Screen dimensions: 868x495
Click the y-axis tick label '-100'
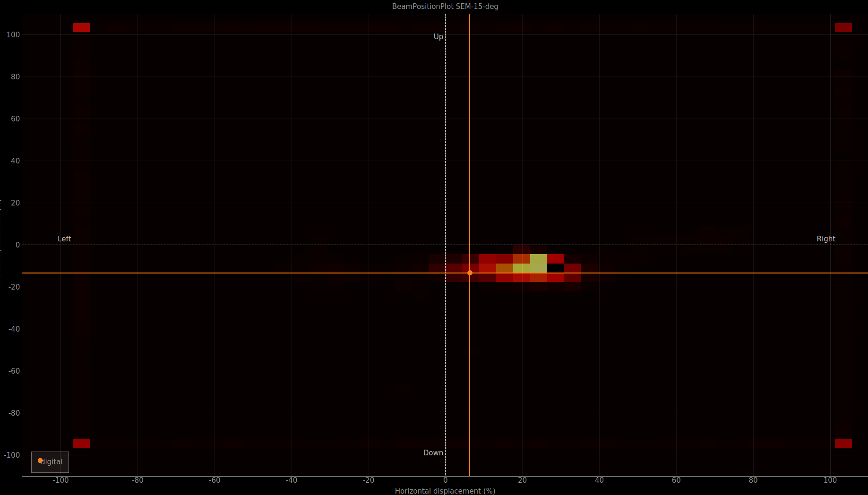click(x=12, y=455)
